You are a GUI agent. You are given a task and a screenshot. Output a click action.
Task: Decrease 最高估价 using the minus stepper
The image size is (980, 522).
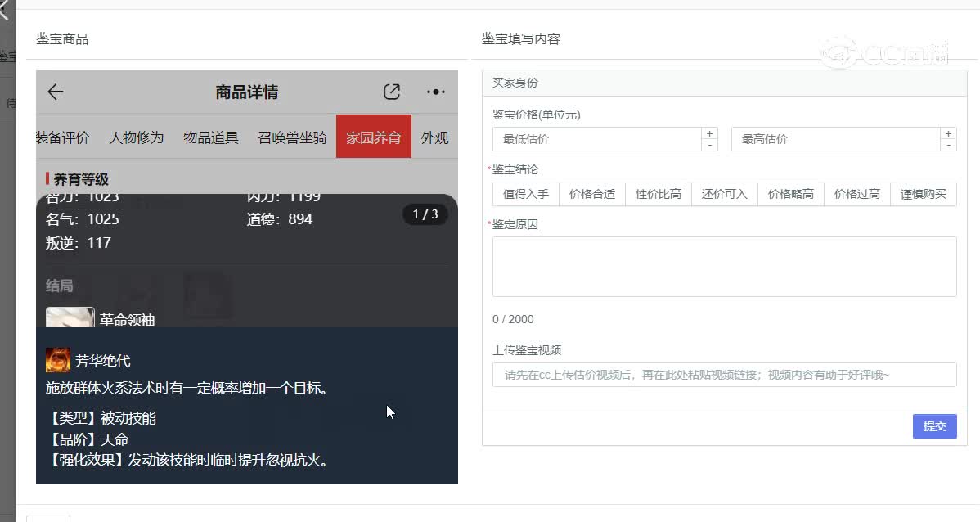tap(948, 145)
